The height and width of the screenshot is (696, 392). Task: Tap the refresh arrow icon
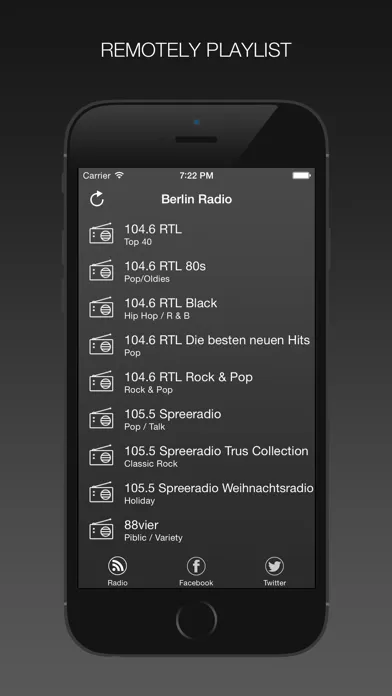pyautogui.click(x=97, y=199)
